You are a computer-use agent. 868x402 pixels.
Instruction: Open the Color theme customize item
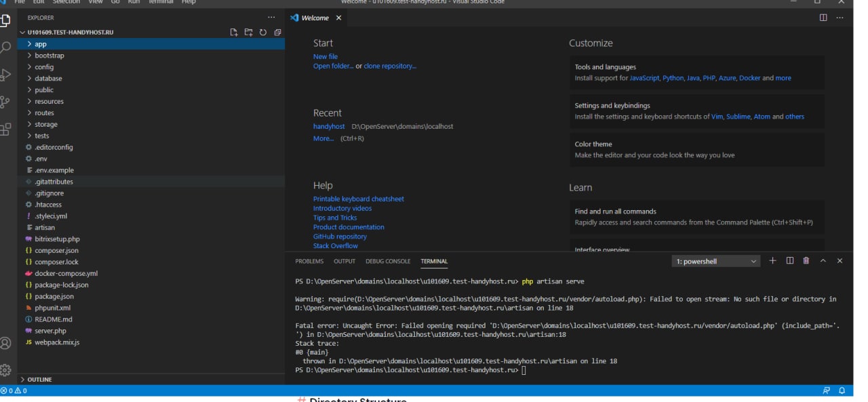click(697, 149)
